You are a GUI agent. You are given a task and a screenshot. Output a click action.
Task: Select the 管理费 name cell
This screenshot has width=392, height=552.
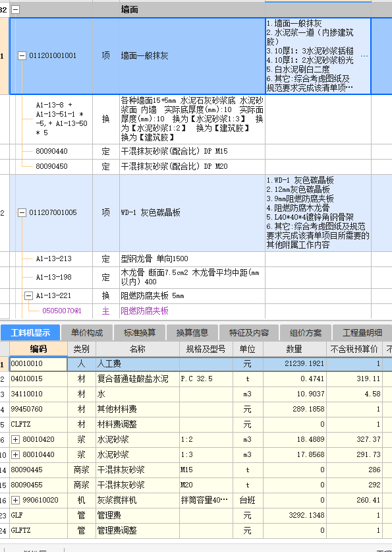[138, 515]
